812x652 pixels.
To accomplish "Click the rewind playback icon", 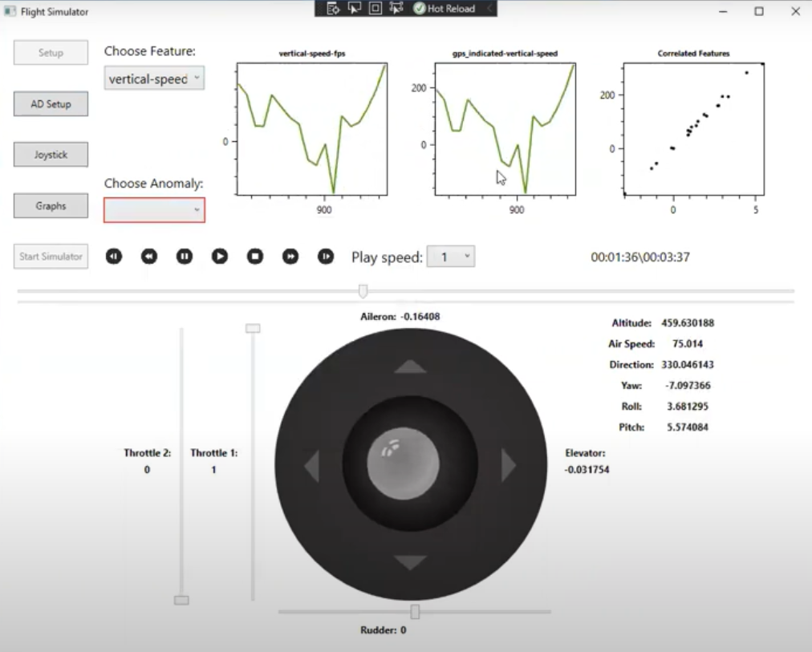I will 149,256.
